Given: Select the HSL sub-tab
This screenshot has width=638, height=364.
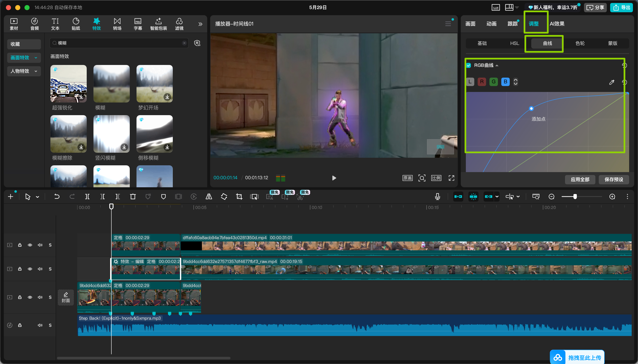Looking at the screenshot, I should tap(514, 43).
